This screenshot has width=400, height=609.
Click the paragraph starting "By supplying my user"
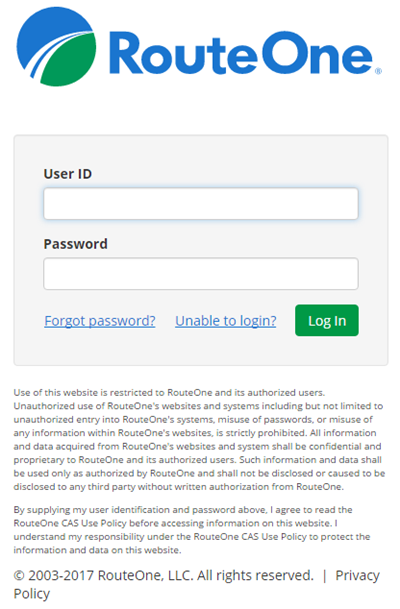pyautogui.click(x=192, y=530)
